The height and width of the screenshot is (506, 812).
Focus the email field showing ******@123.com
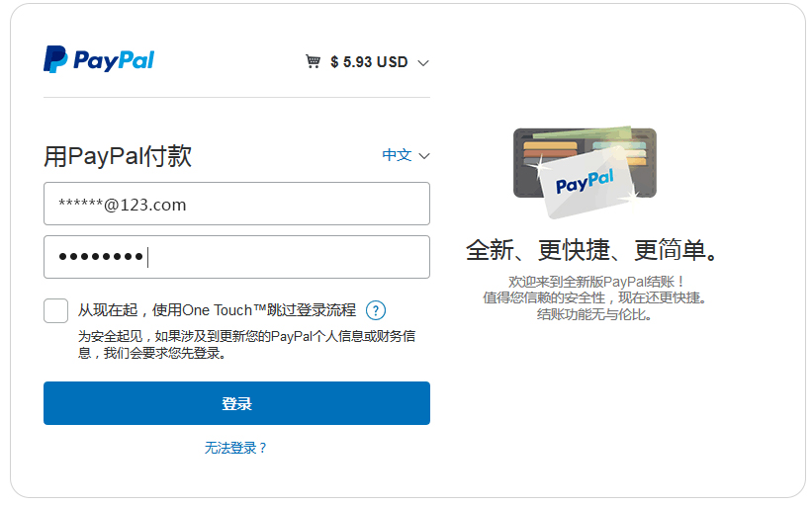236,204
